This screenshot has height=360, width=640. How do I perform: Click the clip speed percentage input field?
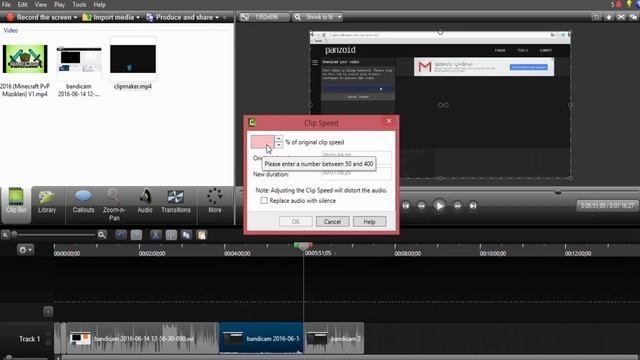[x=262, y=142]
